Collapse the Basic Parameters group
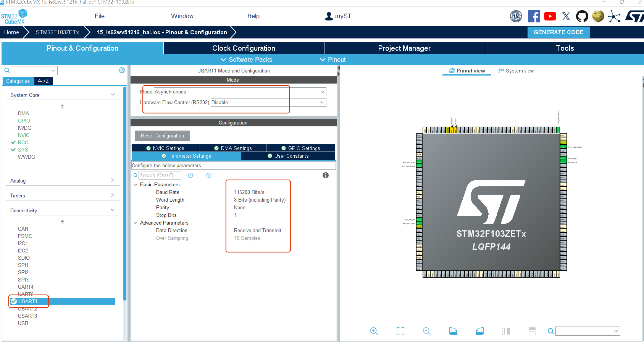Image resolution: width=644 pixels, height=343 pixels. (x=136, y=184)
